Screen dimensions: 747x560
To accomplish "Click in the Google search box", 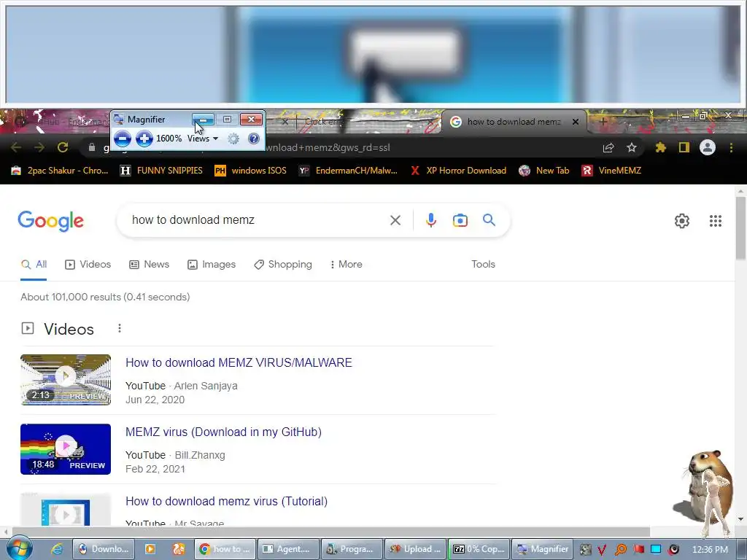I will pyautogui.click(x=258, y=220).
